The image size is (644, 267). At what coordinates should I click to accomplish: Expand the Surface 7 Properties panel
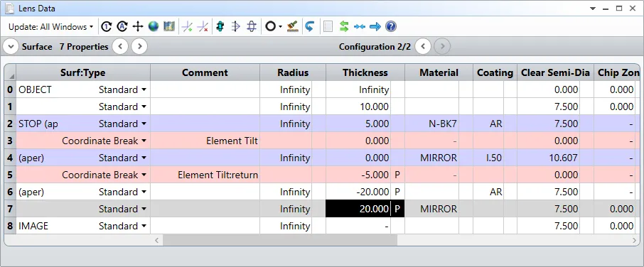click(11, 47)
